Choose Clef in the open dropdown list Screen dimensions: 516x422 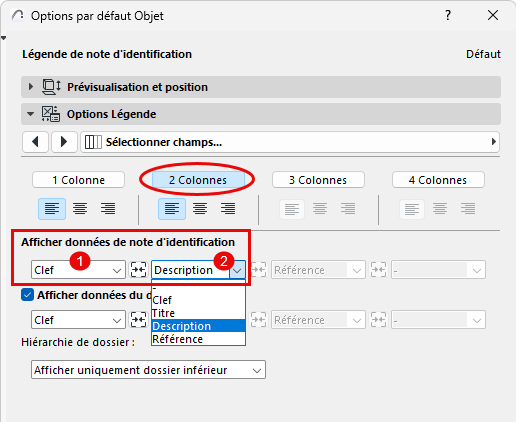tap(198, 300)
